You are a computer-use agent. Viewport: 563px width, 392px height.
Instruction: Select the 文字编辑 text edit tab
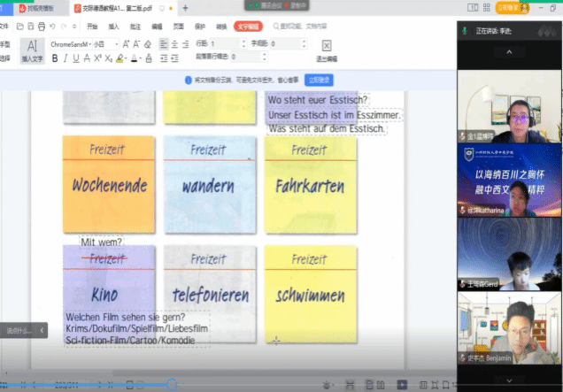pos(247,27)
